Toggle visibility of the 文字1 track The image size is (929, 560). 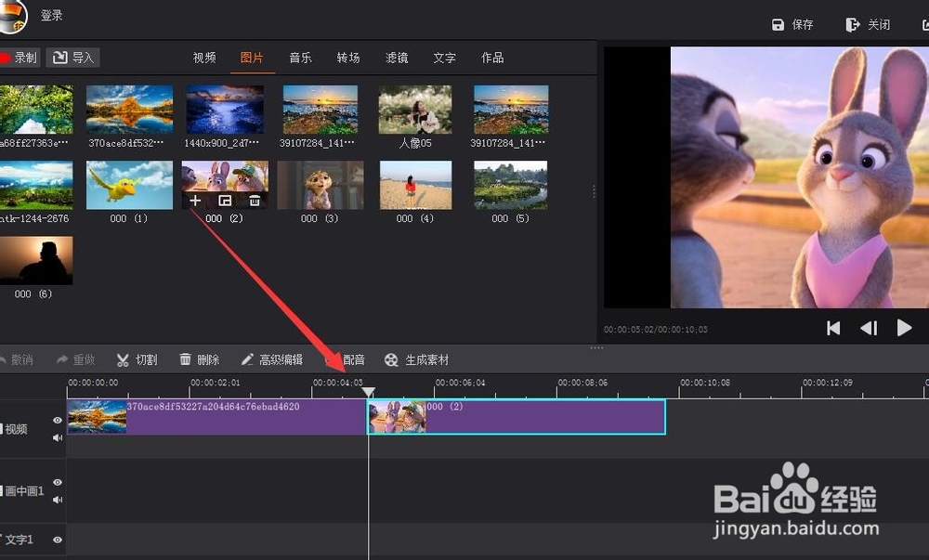tap(58, 540)
